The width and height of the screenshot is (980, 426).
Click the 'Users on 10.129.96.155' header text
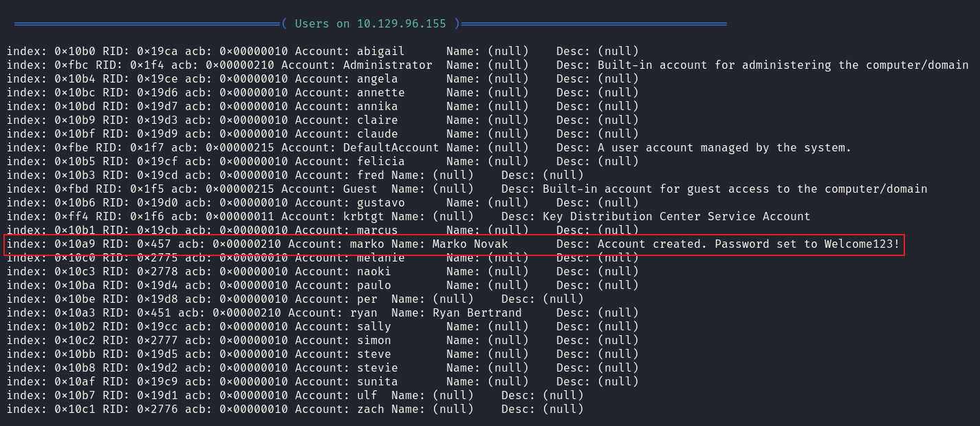click(373, 23)
